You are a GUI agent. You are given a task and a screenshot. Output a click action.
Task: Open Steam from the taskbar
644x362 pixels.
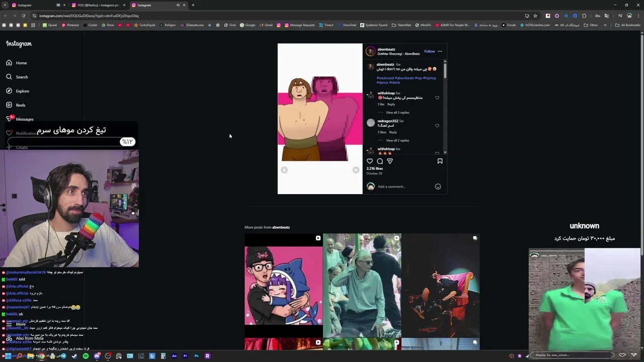point(74,356)
